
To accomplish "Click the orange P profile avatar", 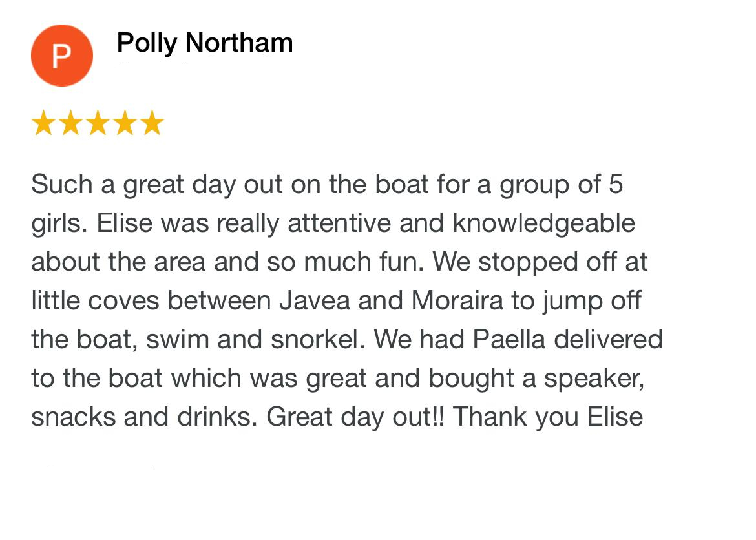I will [x=62, y=56].
